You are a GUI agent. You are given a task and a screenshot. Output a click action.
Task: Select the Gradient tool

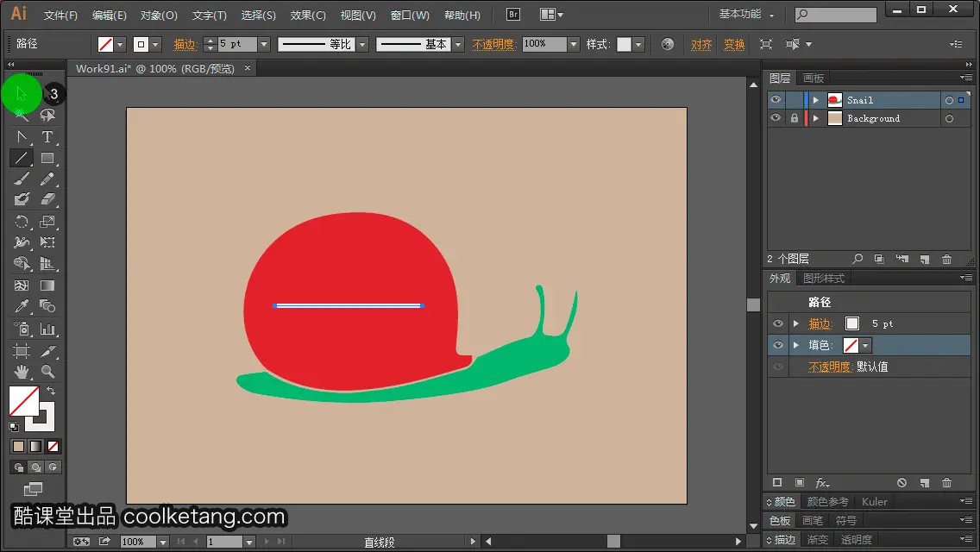[47, 285]
